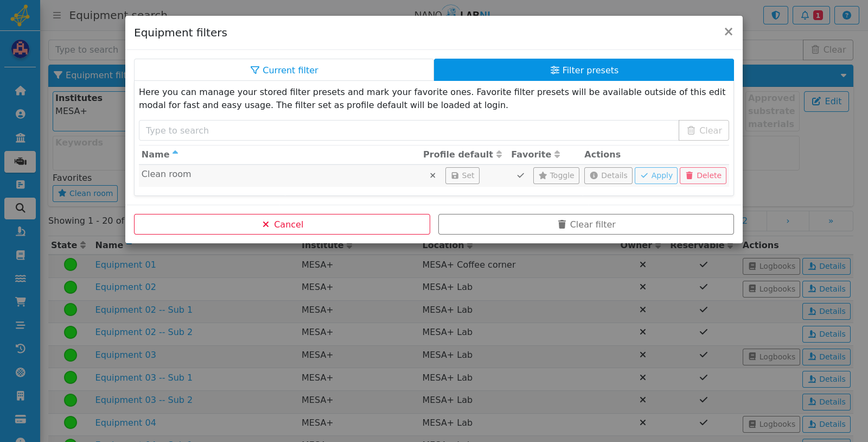The width and height of the screenshot is (868, 442).
Task: Open the Equipment 02 -- Sub 1 link
Action: click(144, 310)
